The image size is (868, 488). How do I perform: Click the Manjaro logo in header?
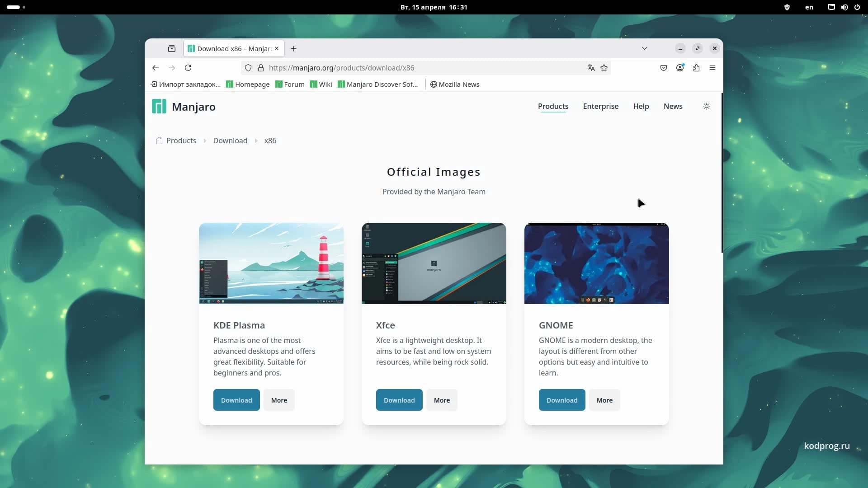coord(184,107)
